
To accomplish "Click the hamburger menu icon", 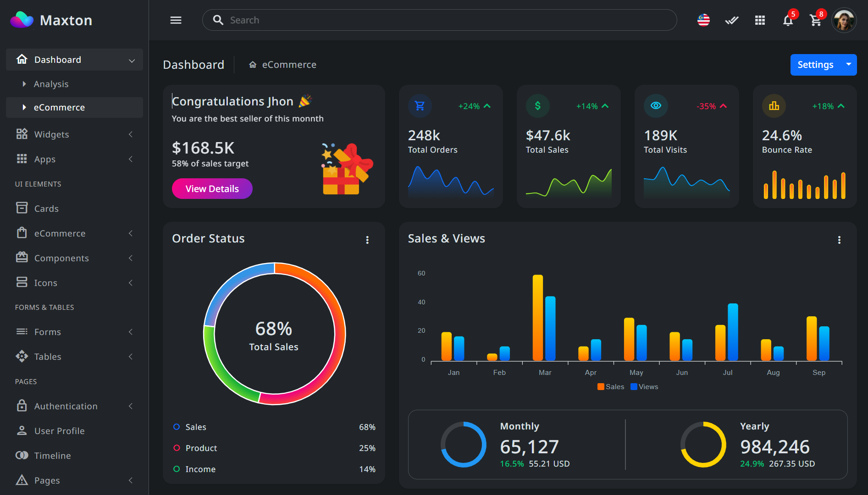I will pos(176,20).
